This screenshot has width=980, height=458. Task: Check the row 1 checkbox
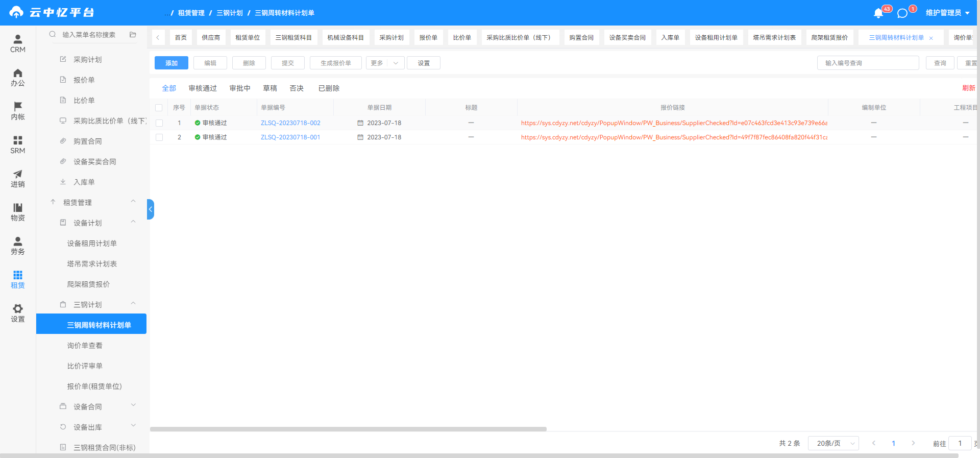click(x=159, y=123)
